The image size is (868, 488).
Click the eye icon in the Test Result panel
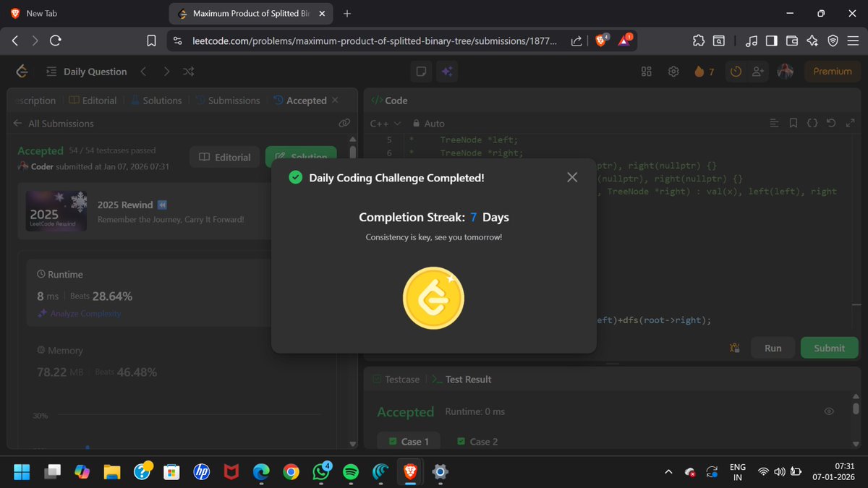click(829, 411)
